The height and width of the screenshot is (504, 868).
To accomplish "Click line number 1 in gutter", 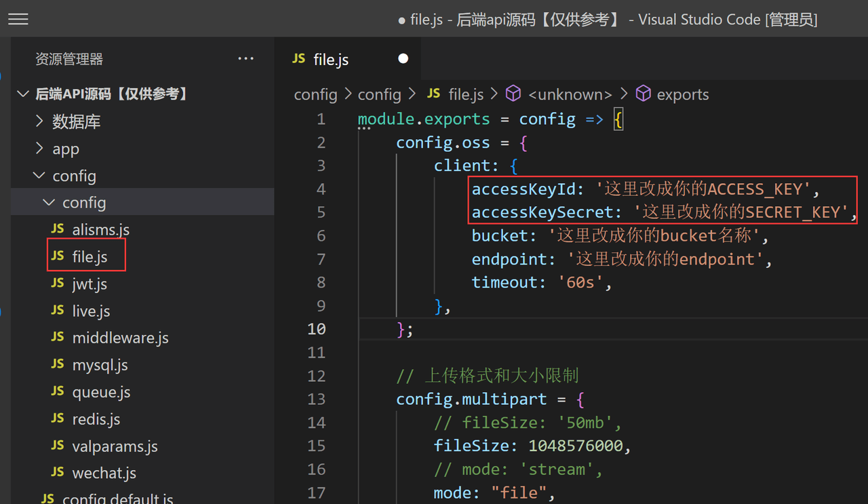I will coord(321,119).
